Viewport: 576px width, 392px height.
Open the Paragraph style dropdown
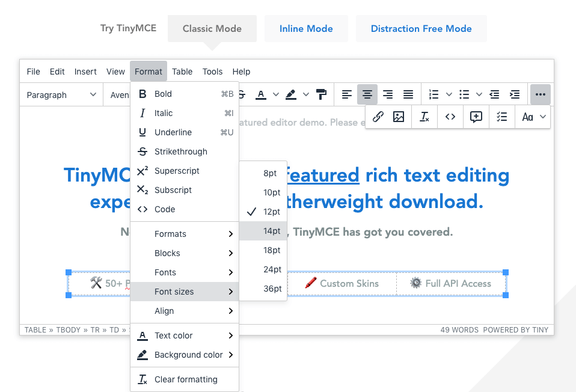tap(60, 94)
